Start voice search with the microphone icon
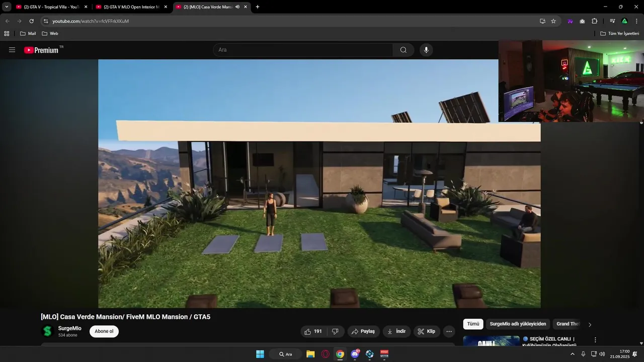 426,50
